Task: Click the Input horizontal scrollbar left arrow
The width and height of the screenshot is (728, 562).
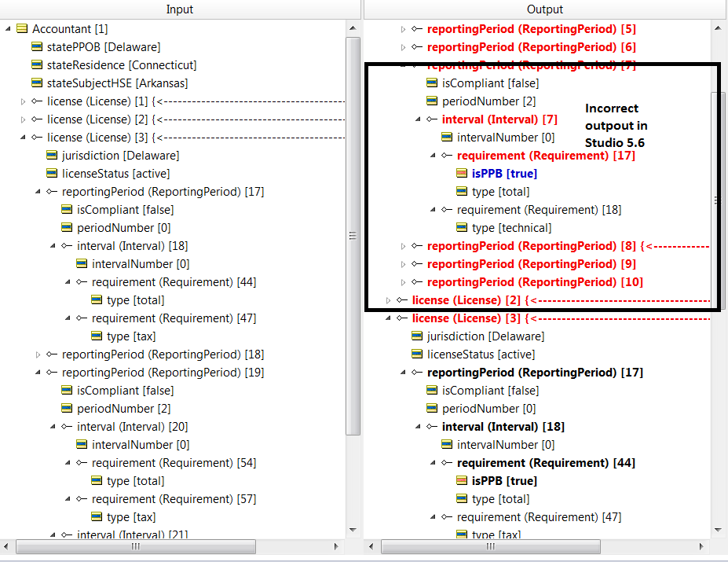Action: (x=5, y=546)
